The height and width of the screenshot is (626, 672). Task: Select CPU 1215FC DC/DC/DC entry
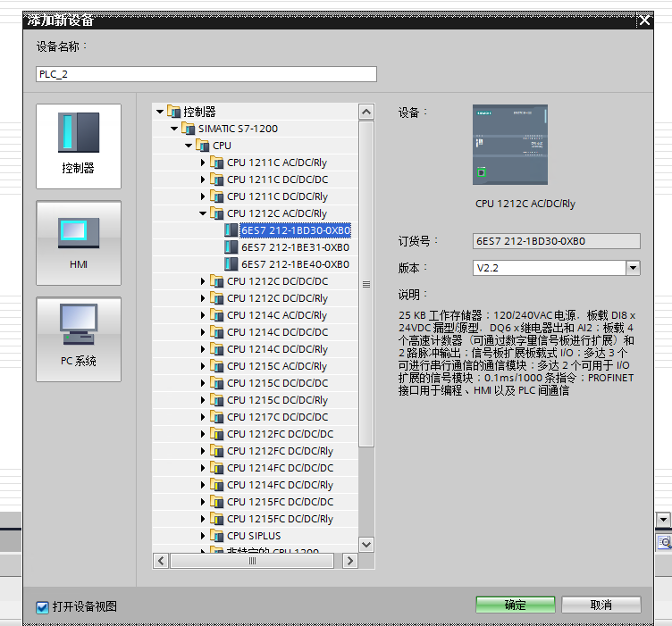pos(280,502)
